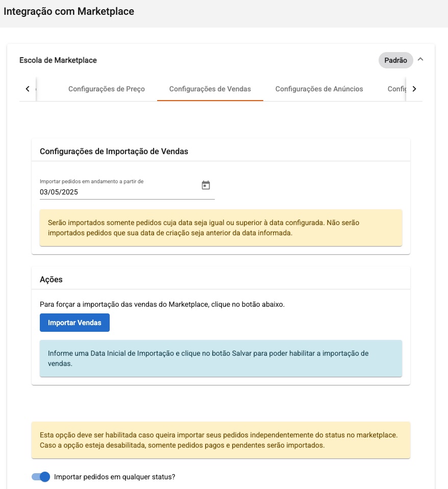
Task: Click the blue Data Inicial info notice
Action: [221, 358]
